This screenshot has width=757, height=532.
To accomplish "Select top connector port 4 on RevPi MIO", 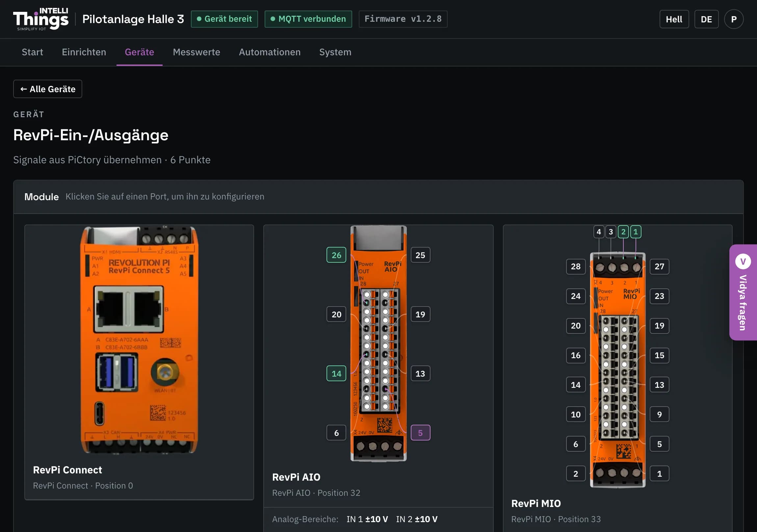I will pyautogui.click(x=599, y=231).
